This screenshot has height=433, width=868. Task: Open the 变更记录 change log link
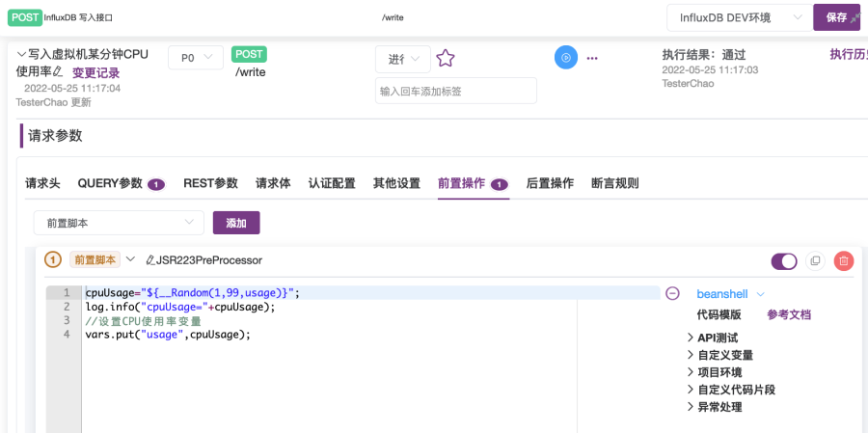click(x=95, y=73)
